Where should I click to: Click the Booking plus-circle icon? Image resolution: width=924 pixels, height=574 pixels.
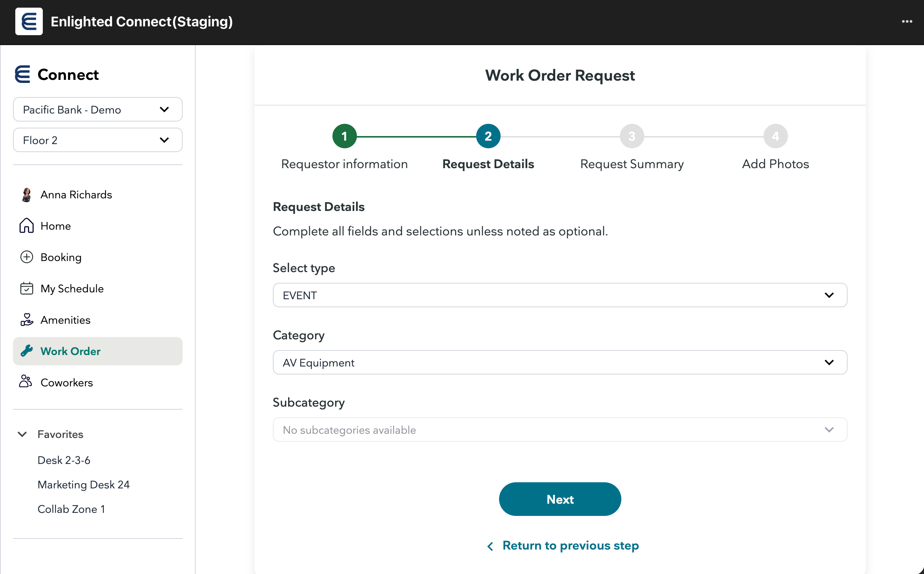tap(26, 257)
